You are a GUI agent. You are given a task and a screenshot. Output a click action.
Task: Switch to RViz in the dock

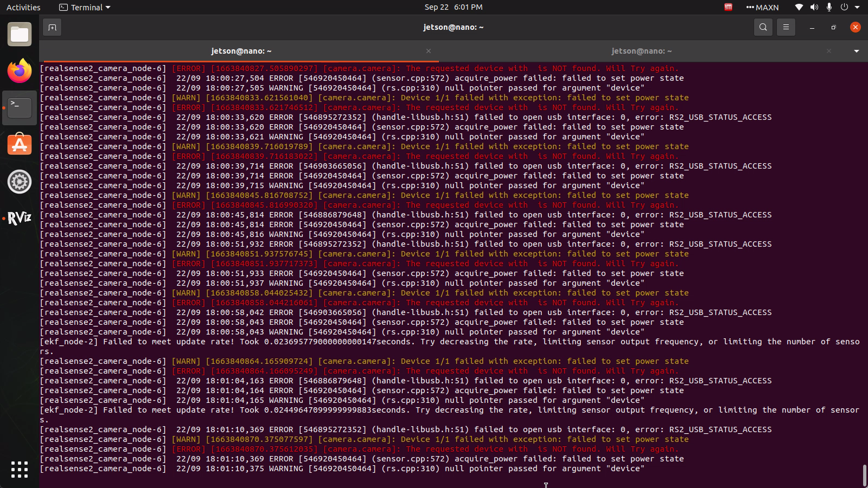pyautogui.click(x=20, y=218)
